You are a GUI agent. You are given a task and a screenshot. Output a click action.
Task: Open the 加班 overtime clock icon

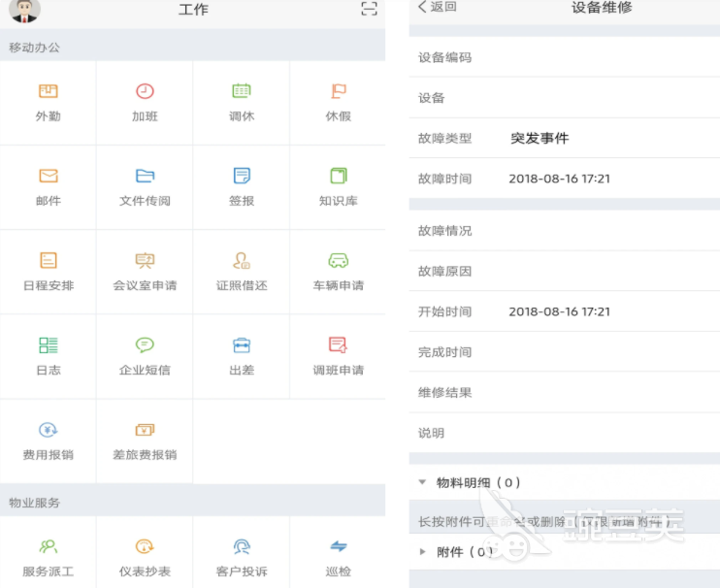point(145,92)
